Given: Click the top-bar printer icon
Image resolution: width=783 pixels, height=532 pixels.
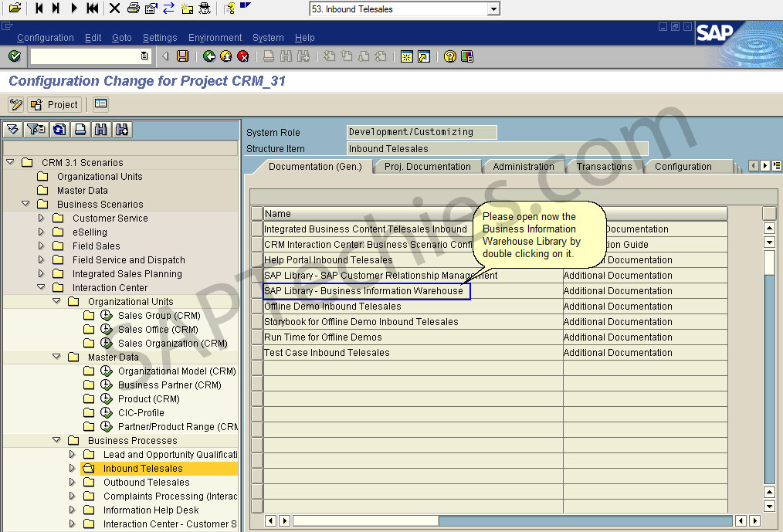Looking at the screenshot, I should coord(134,8).
